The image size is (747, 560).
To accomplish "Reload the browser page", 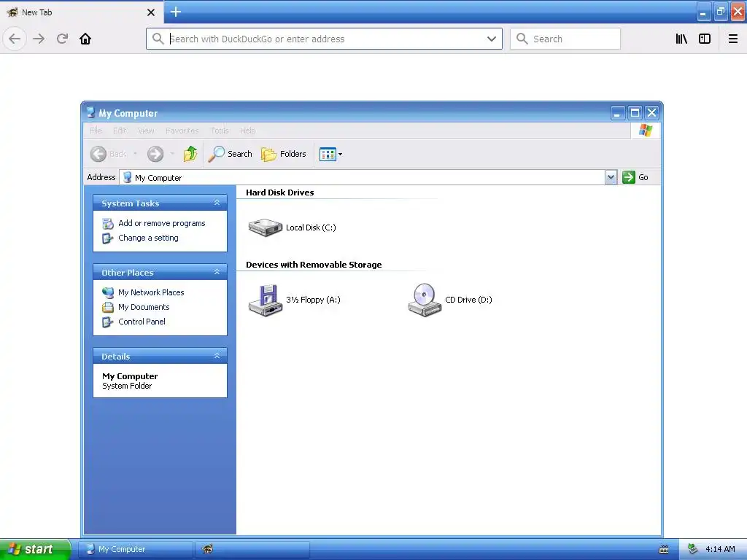I will point(62,39).
